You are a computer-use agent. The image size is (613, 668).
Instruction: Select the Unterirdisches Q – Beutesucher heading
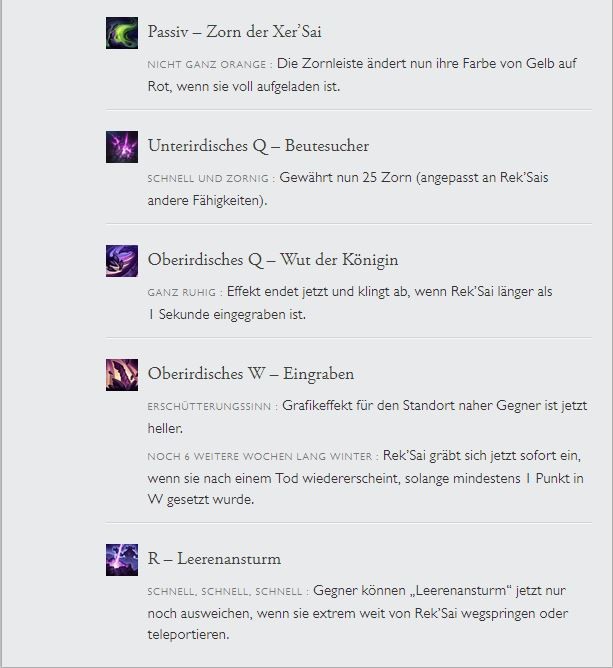click(258, 146)
